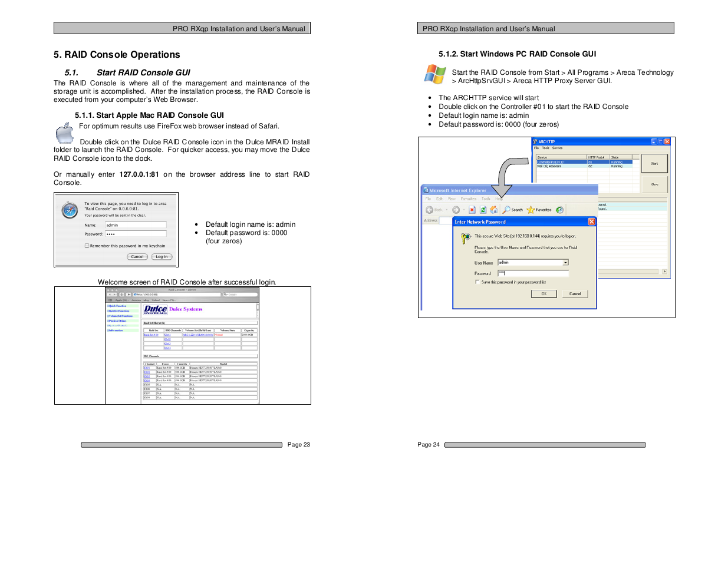Open the User Name dropdown in password dialog
The image size is (728, 562).
click(565, 263)
